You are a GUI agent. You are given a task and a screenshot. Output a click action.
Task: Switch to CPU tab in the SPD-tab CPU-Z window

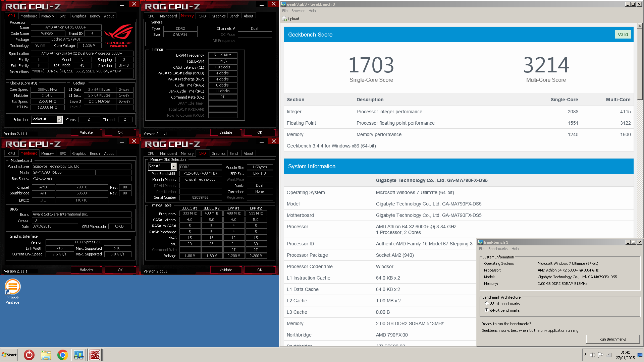point(151,154)
